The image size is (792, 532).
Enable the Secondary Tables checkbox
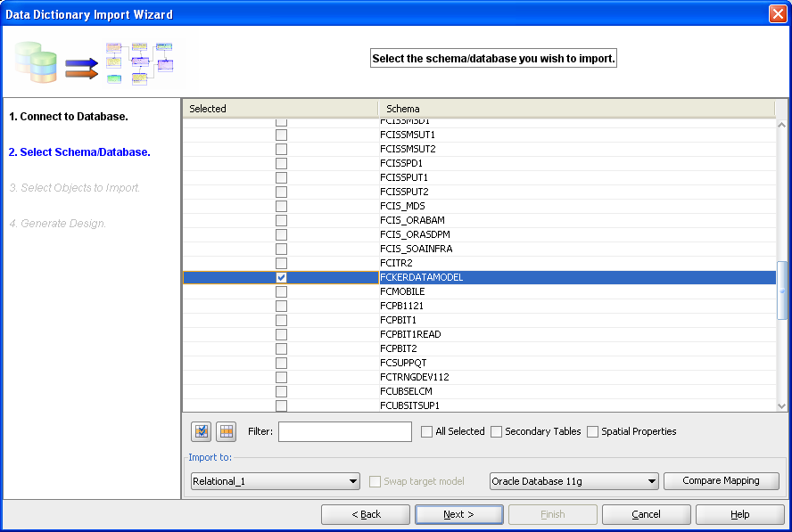click(x=497, y=431)
